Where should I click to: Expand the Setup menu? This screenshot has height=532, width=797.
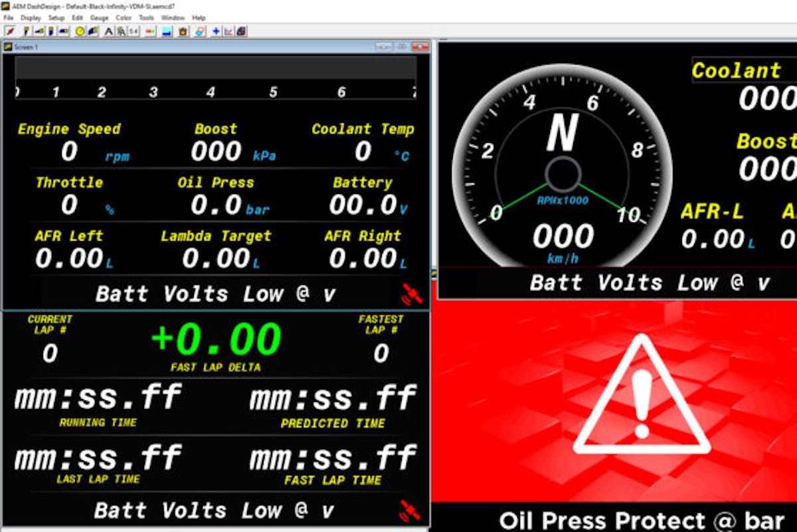tap(56, 18)
